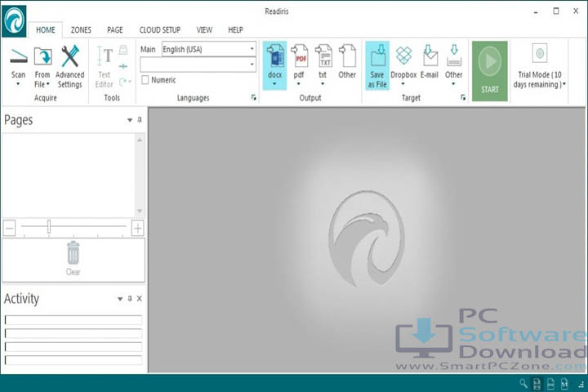588x392 pixels.
Task: Click the green START button
Action: coord(490,71)
